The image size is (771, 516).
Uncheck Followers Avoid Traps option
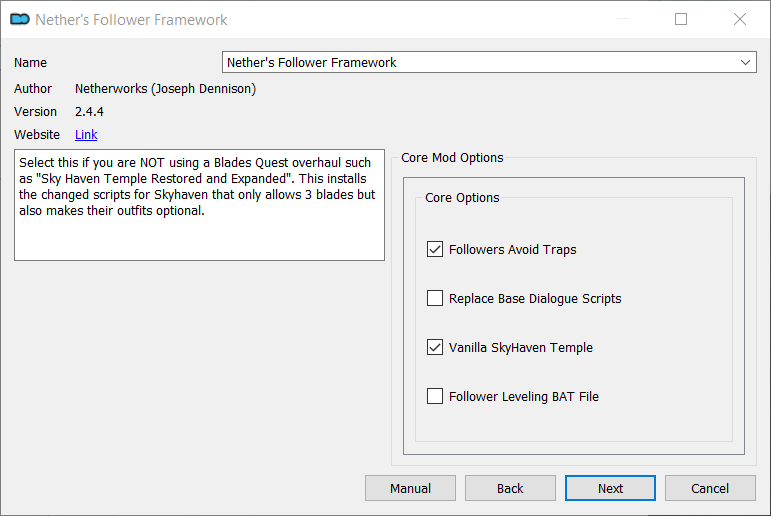coord(435,249)
